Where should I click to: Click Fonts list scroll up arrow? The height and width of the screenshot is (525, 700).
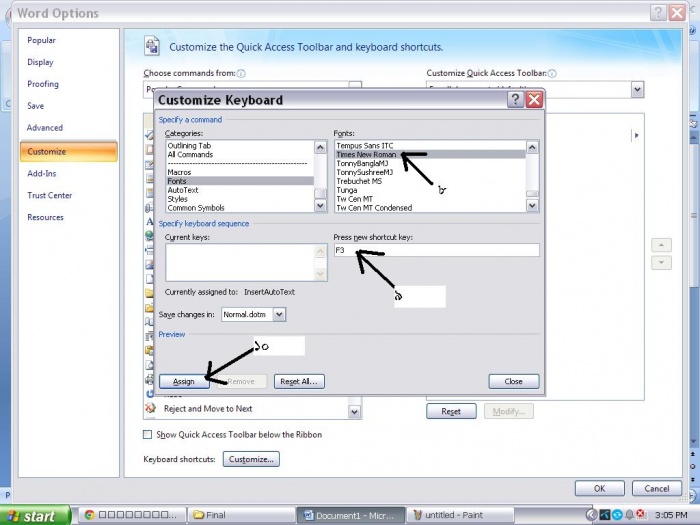tap(532, 147)
